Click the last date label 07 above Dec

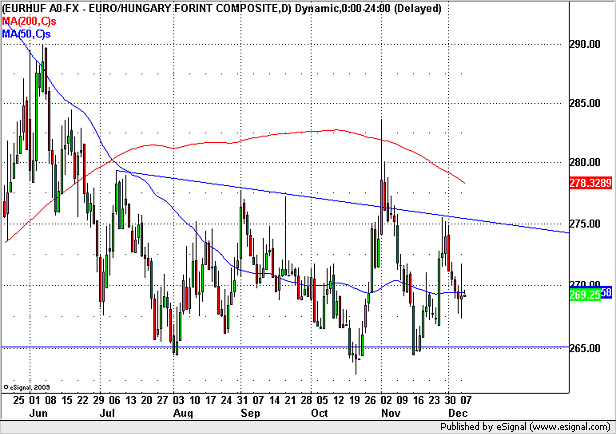pos(466,400)
